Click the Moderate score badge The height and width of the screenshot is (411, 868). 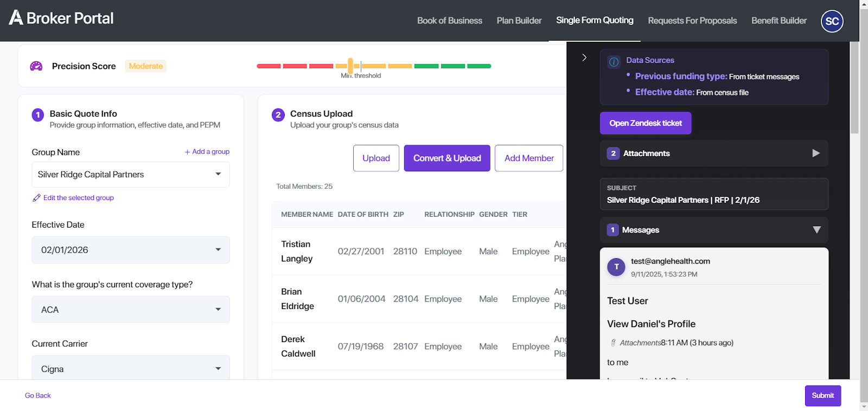[146, 66]
